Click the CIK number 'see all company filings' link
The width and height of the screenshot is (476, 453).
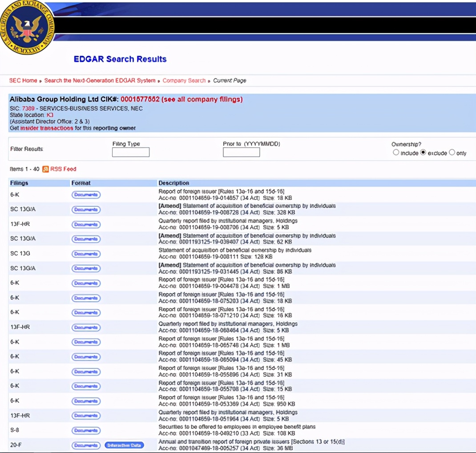182,99
